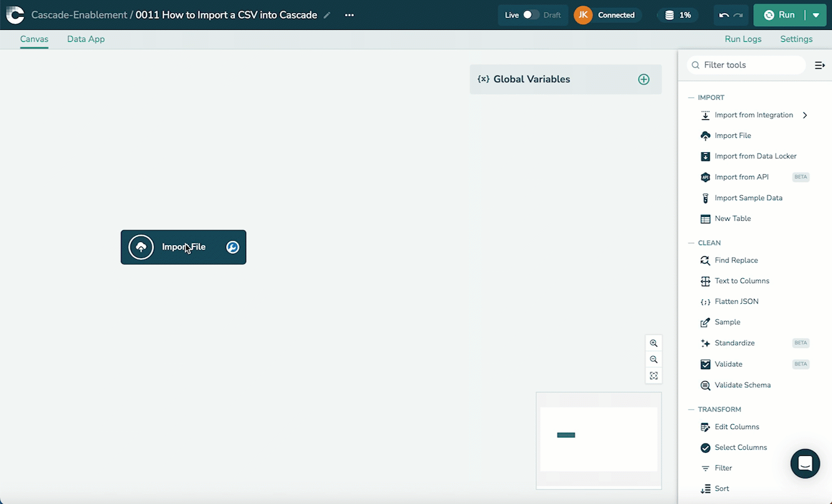This screenshot has height=504, width=832.
Task: Click the undo arrow icon
Action: (723, 15)
